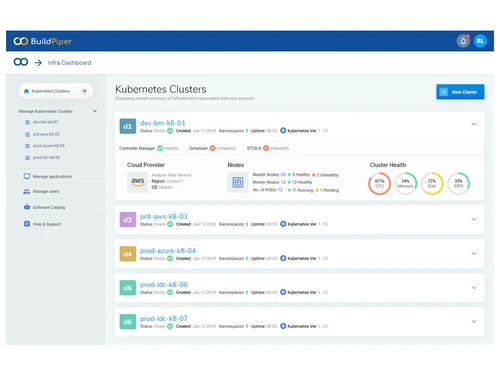Collapse Manage Kubernetes Clusters section

95,111
